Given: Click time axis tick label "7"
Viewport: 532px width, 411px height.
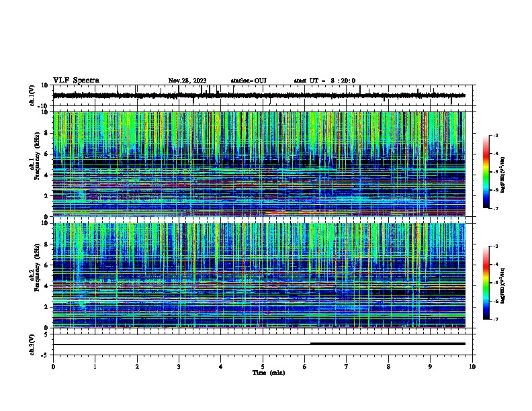Looking at the screenshot, I should point(347,367).
